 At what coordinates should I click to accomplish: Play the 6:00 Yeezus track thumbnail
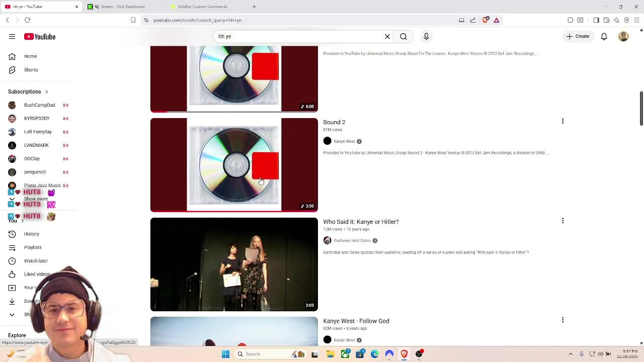tap(234, 79)
